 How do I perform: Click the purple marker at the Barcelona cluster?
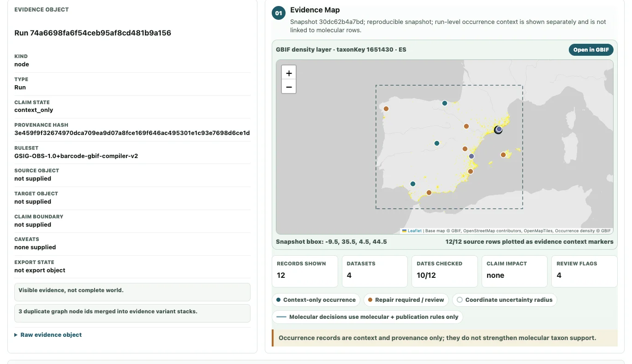pos(499,129)
